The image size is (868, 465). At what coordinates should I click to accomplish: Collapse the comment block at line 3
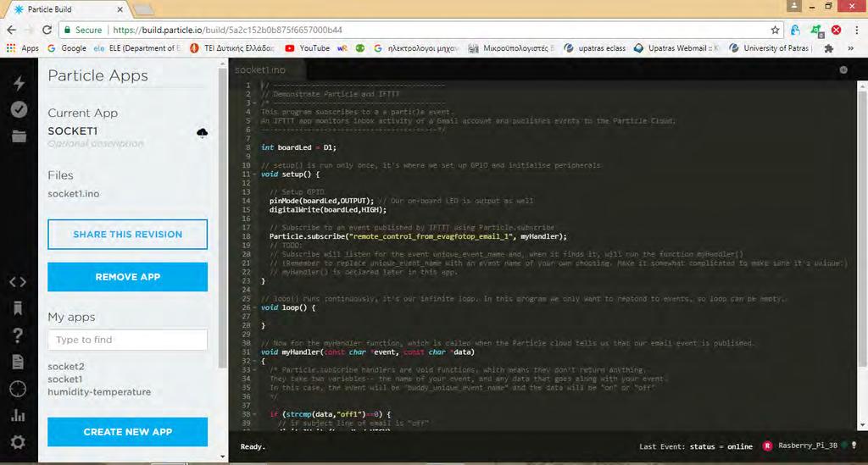coord(254,102)
